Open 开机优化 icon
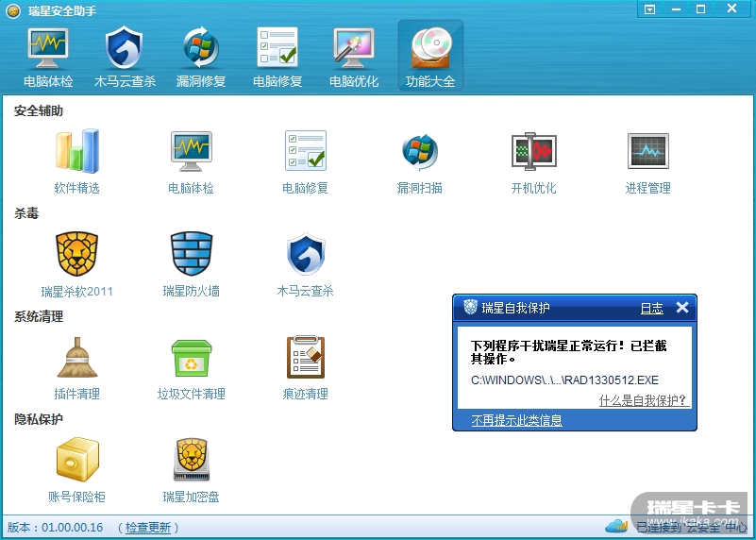 click(x=534, y=151)
